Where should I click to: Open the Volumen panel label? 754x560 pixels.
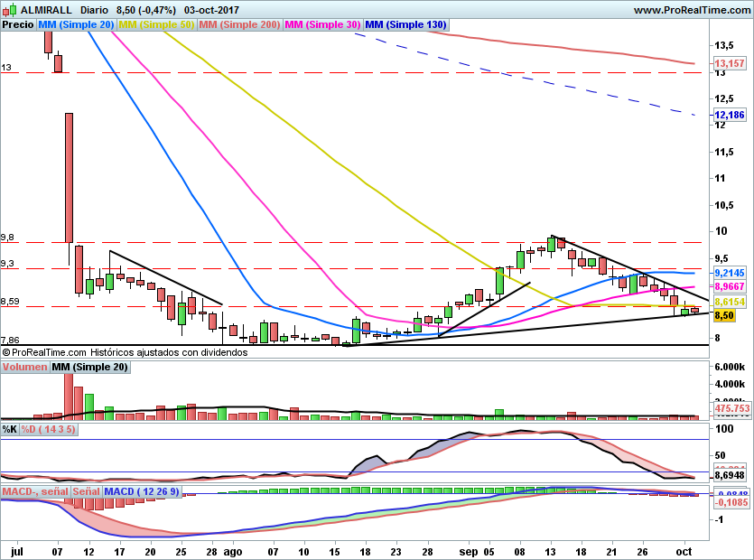pyautogui.click(x=24, y=367)
